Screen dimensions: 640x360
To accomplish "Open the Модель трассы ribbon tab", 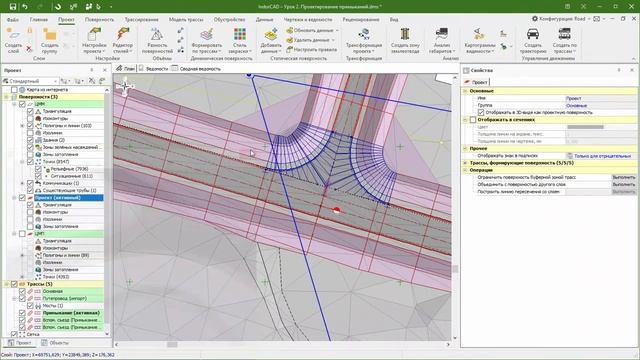I will click(187, 19).
